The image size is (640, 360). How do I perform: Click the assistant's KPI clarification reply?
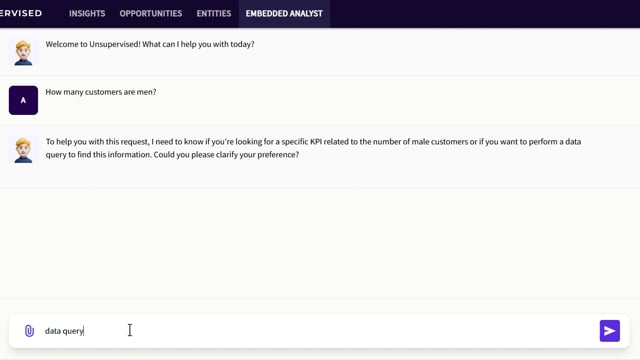click(313, 148)
